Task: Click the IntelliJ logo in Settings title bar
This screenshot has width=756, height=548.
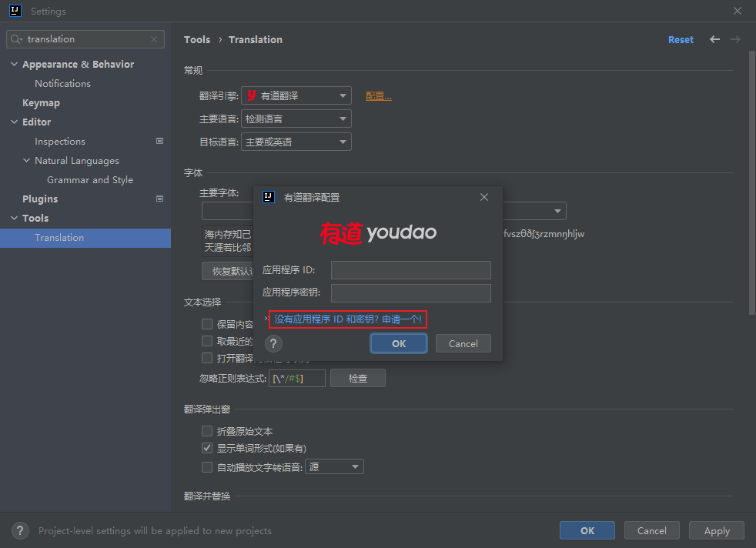Action: [x=15, y=11]
